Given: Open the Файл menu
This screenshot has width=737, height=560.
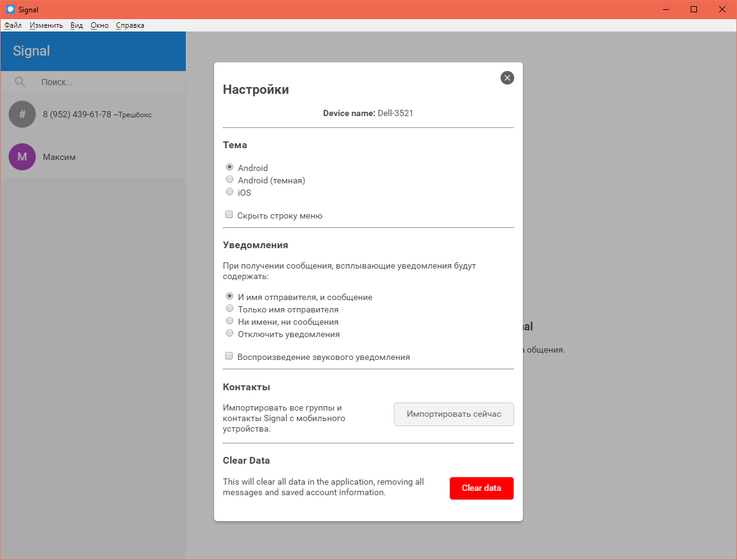Looking at the screenshot, I should pos(13,25).
